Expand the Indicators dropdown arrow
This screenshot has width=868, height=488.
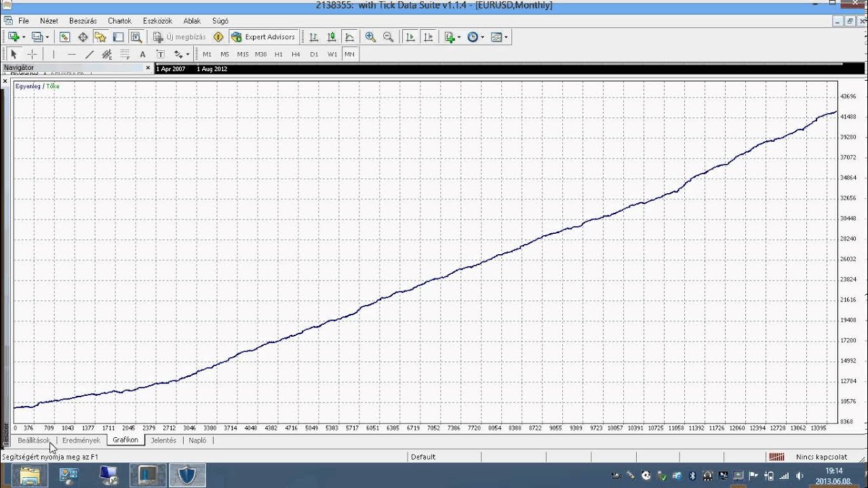tap(459, 37)
